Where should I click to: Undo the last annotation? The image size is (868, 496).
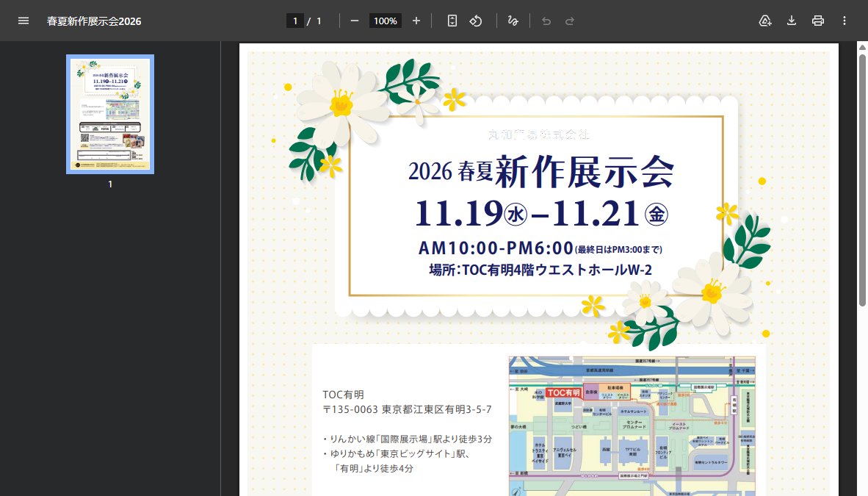click(546, 21)
